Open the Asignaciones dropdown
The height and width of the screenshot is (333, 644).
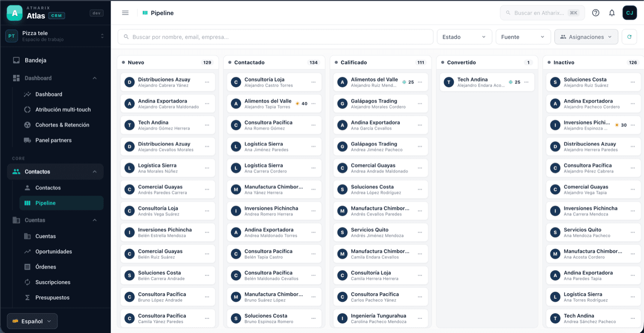(586, 37)
